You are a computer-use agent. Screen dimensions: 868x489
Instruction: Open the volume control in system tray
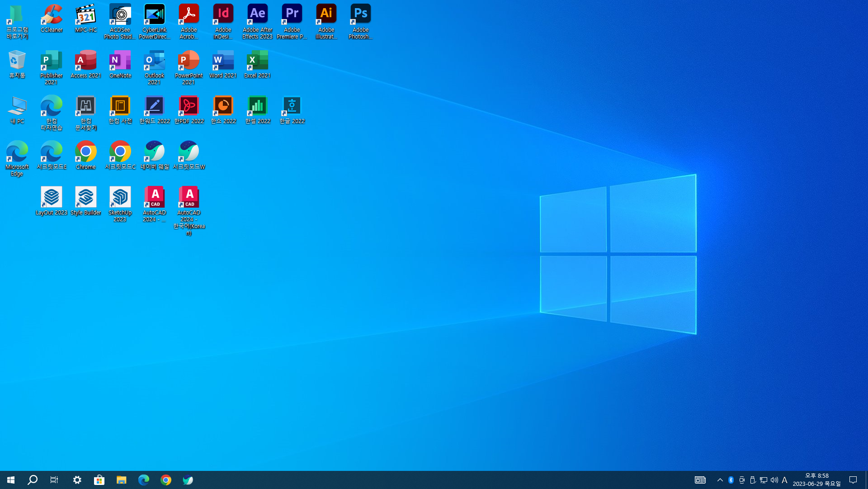tap(774, 480)
